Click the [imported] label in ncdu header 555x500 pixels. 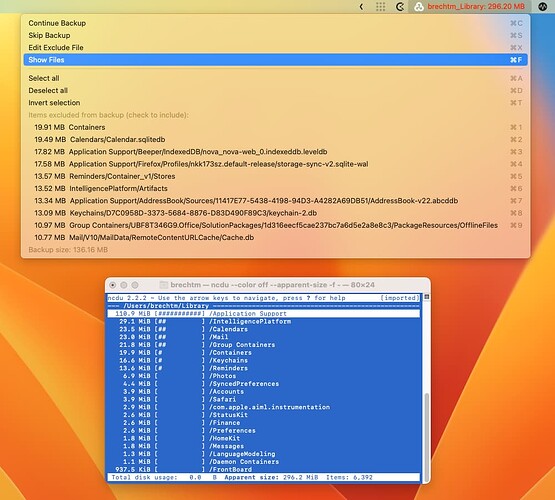tap(400, 298)
